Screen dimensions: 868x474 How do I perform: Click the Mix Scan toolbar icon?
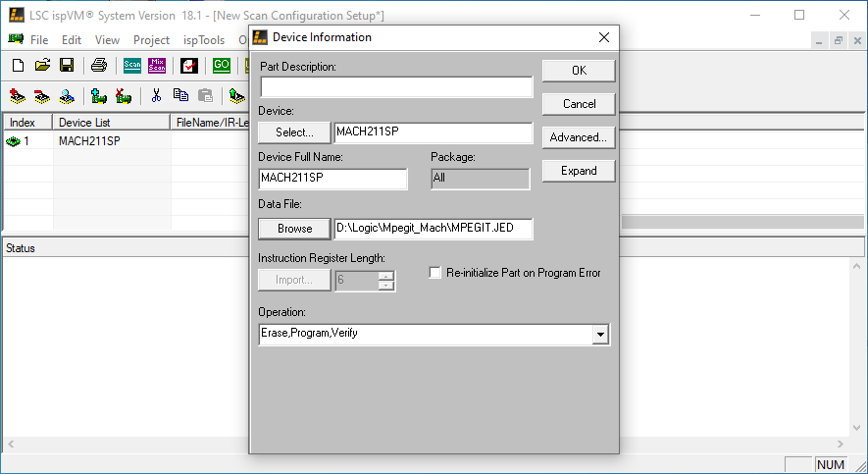click(157, 66)
